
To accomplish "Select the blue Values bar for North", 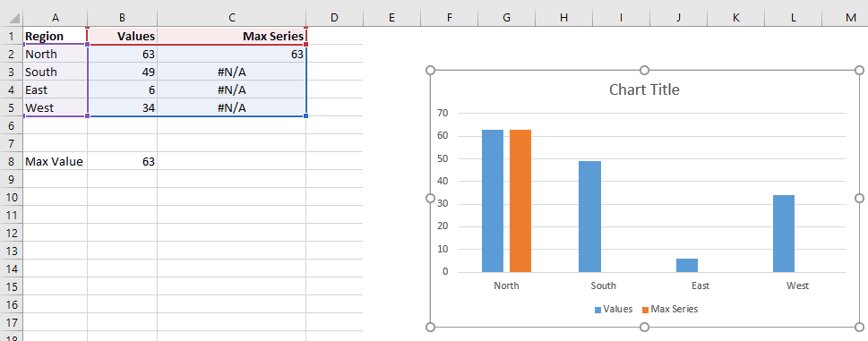I will click(493, 201).
